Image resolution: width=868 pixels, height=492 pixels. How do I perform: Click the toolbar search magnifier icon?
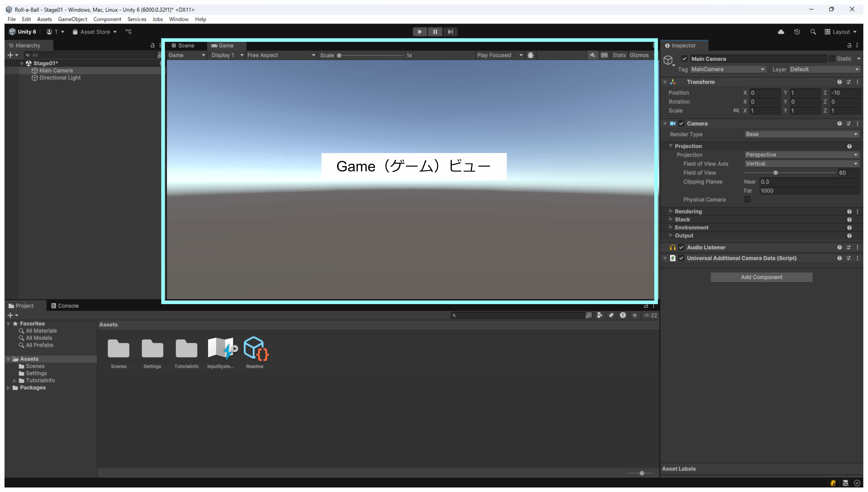tap(813, 32)
